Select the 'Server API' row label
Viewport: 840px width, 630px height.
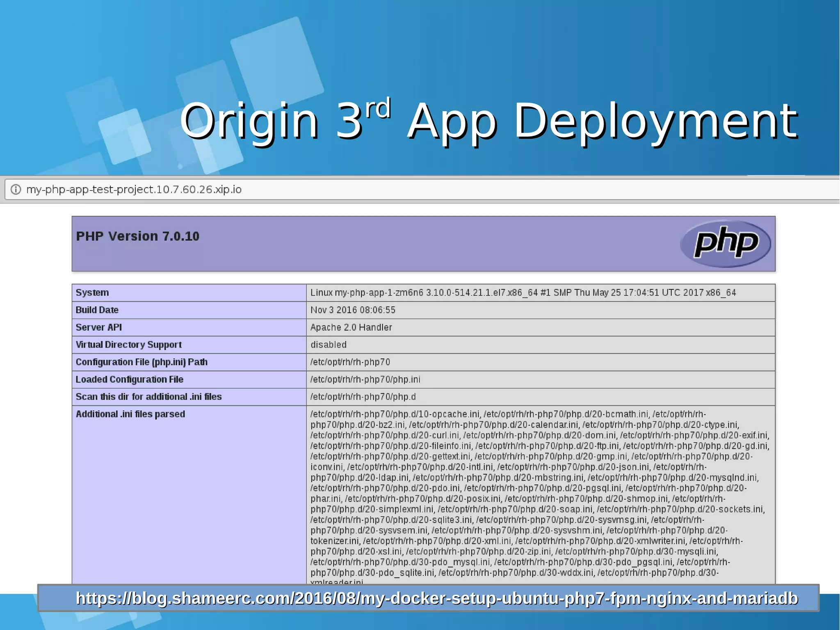coord(99,327)
